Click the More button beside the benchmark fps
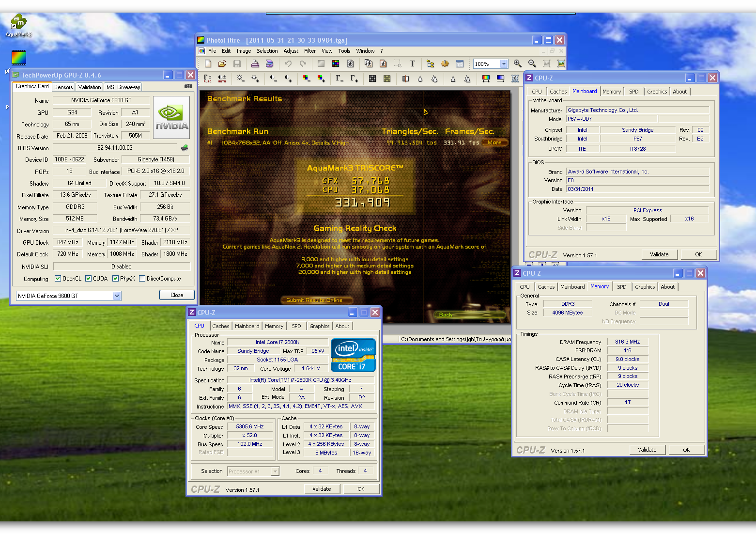Screen dimensions: 756x534 [494, 142]
